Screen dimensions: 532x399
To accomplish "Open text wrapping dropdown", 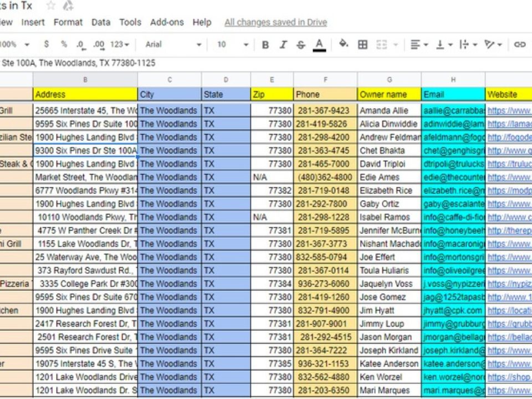I will point(468,44).
